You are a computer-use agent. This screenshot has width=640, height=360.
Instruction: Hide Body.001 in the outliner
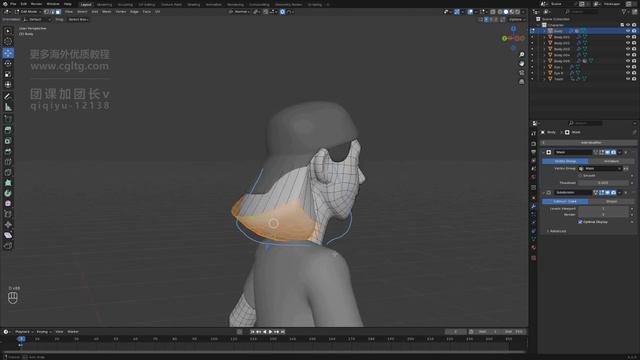(x=628, y=37)
